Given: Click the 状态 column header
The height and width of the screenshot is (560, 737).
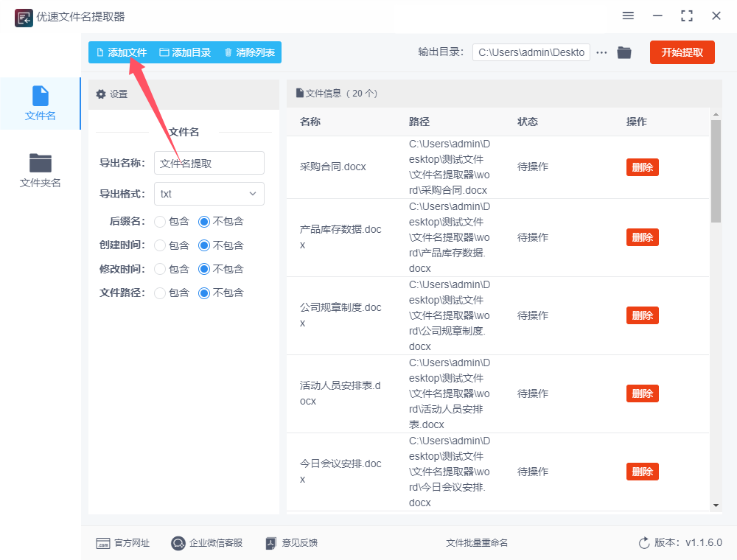Looking at the screenshot, I should (528, 122).
